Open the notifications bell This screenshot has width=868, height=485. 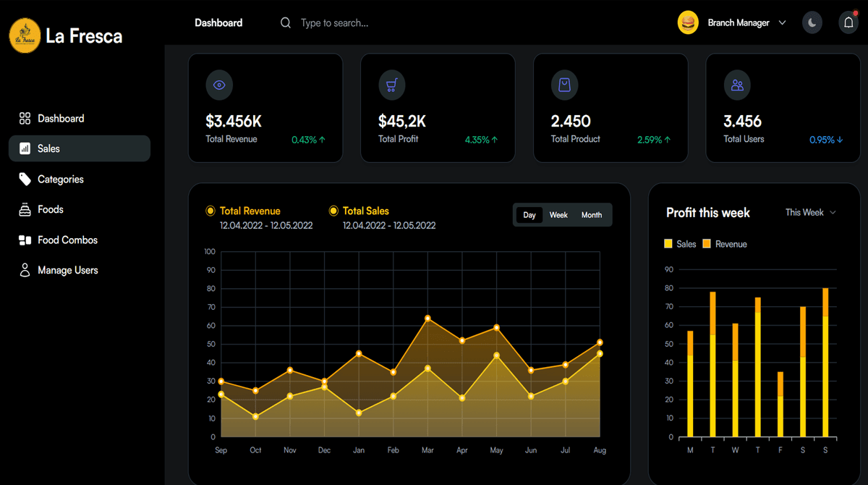coord(848,22)
